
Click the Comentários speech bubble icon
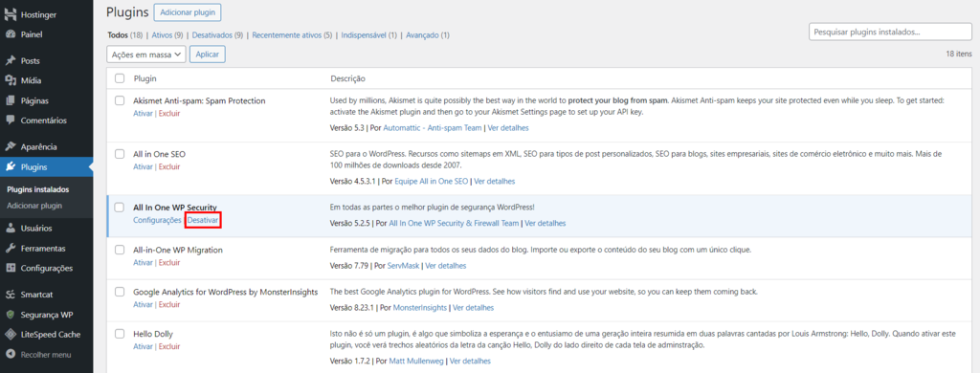[10, 120]
